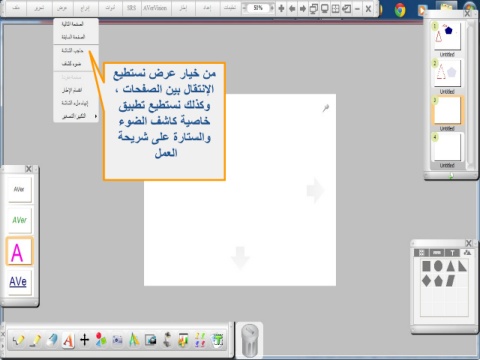
Task: Select the triangle shape in shapes panel
Action: coord(450,266)
